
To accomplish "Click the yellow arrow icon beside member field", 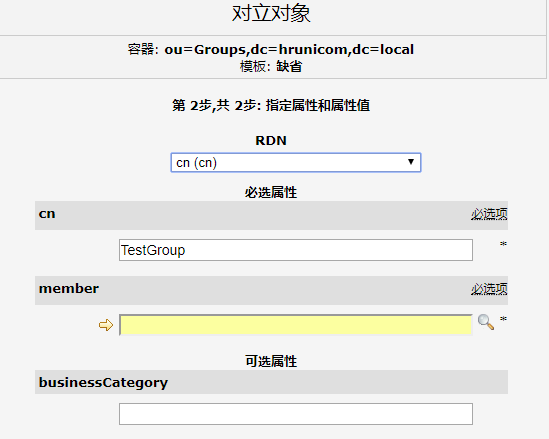I will pos(106,325).
